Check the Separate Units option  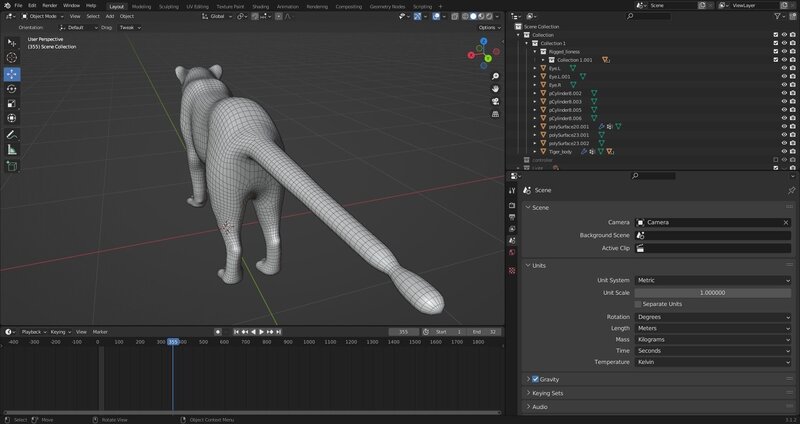(x=638, y=304)
